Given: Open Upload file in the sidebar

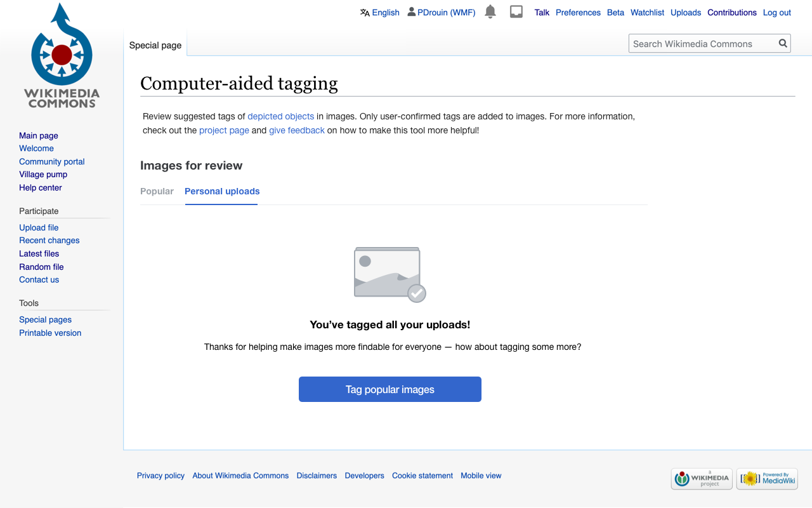Looking at the screenshot, I should pyautogui.click(x=39, y=227).
